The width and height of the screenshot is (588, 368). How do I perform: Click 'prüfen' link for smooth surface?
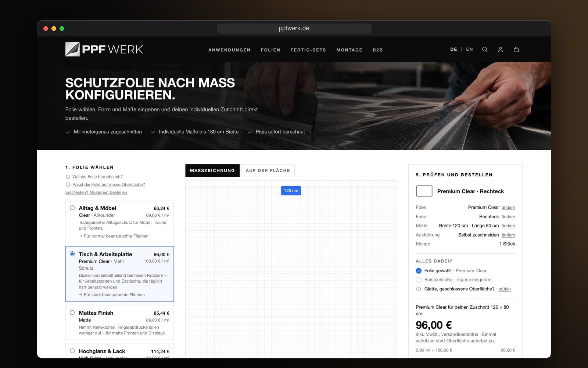pyautogui.click(x=505, y=289)
